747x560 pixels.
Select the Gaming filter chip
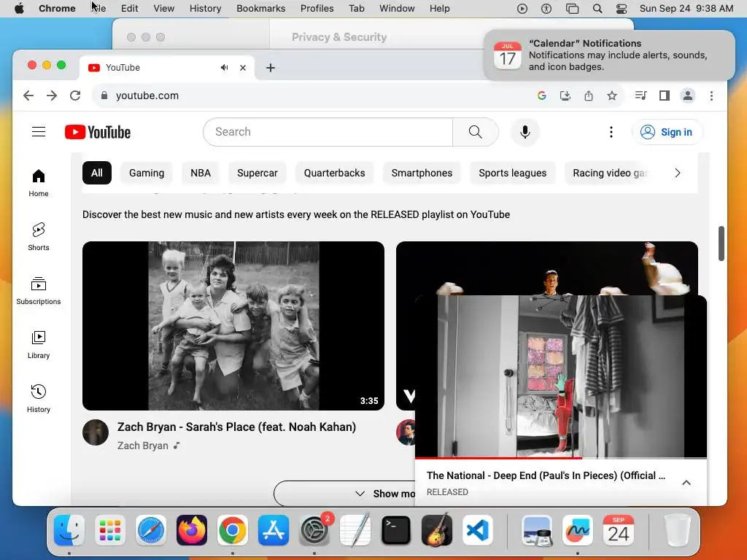(147, 173)
